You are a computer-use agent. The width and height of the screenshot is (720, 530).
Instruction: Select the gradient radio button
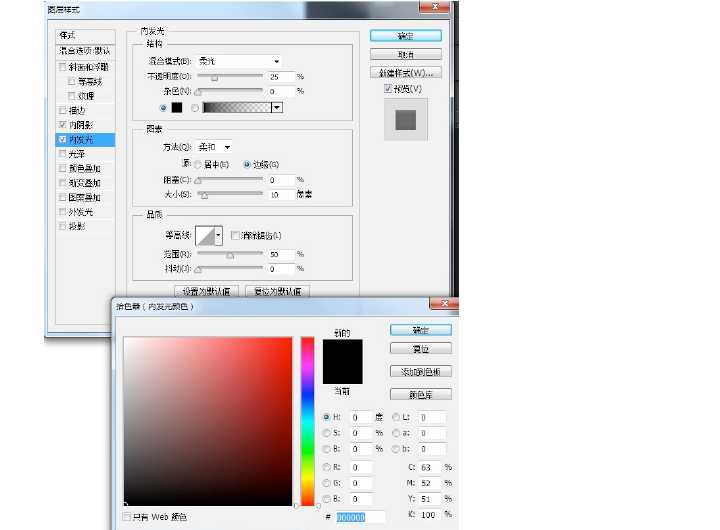[x=194, y=107]
